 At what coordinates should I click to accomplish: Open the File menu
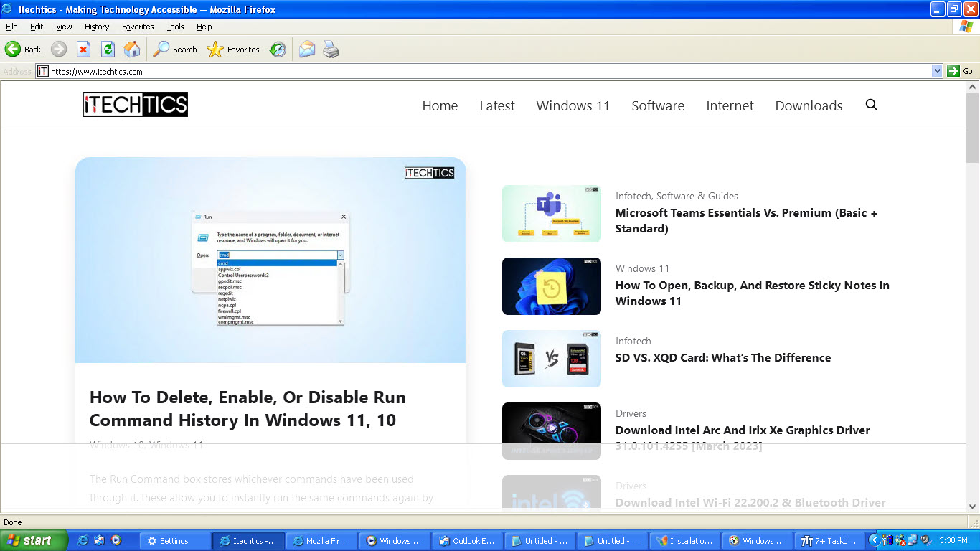pos(11,27)
